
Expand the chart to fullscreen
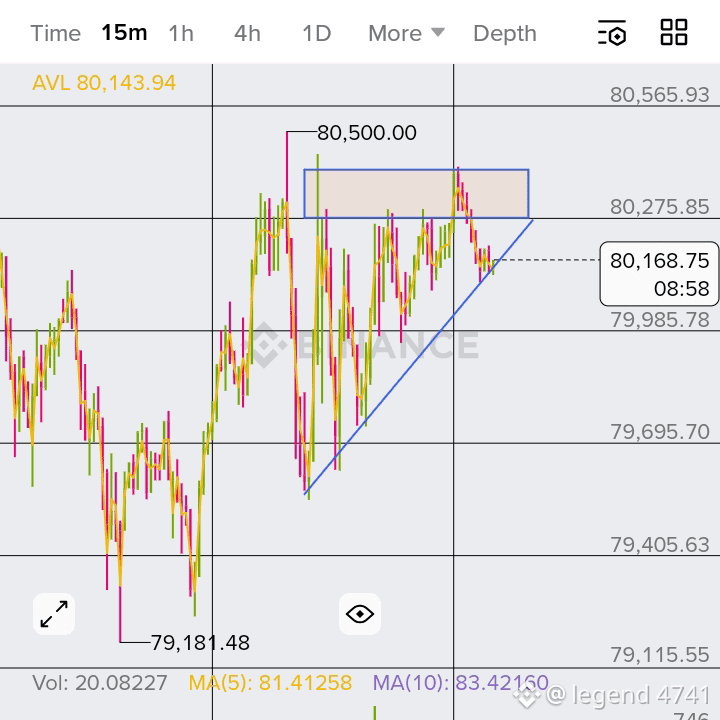point(54,614)
